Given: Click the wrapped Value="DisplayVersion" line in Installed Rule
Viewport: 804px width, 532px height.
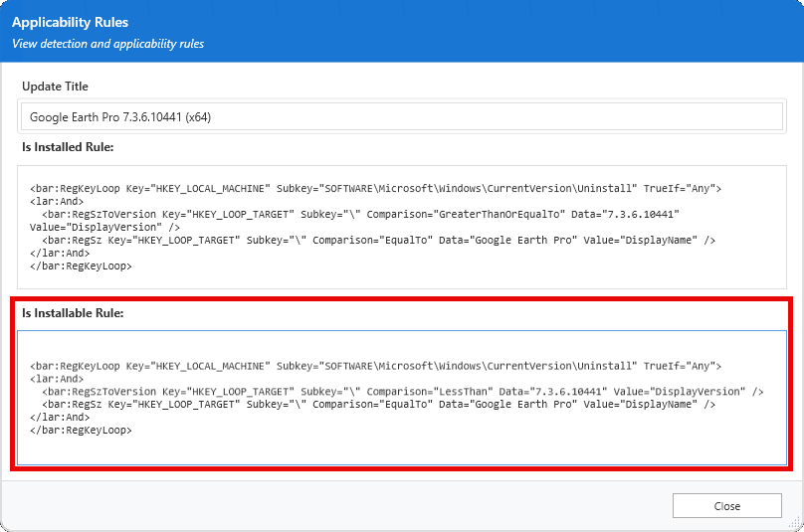Looking at the screenshot, I should coord(90,228).
